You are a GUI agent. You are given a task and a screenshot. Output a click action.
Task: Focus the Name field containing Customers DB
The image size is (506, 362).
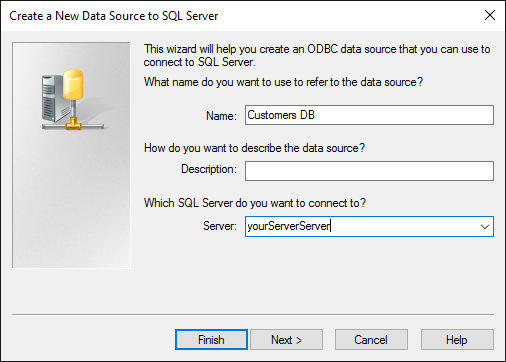pos(369,115)
